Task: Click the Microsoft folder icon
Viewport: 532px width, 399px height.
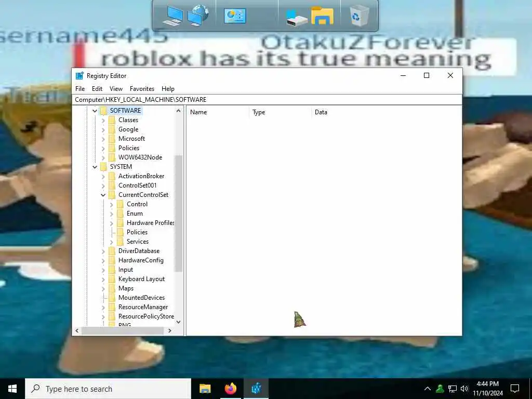Action: pyautogui.click(x=112, y=138)
